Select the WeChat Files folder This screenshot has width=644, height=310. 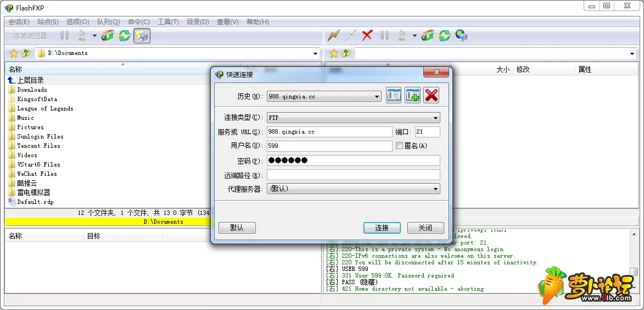coord(37,174)
